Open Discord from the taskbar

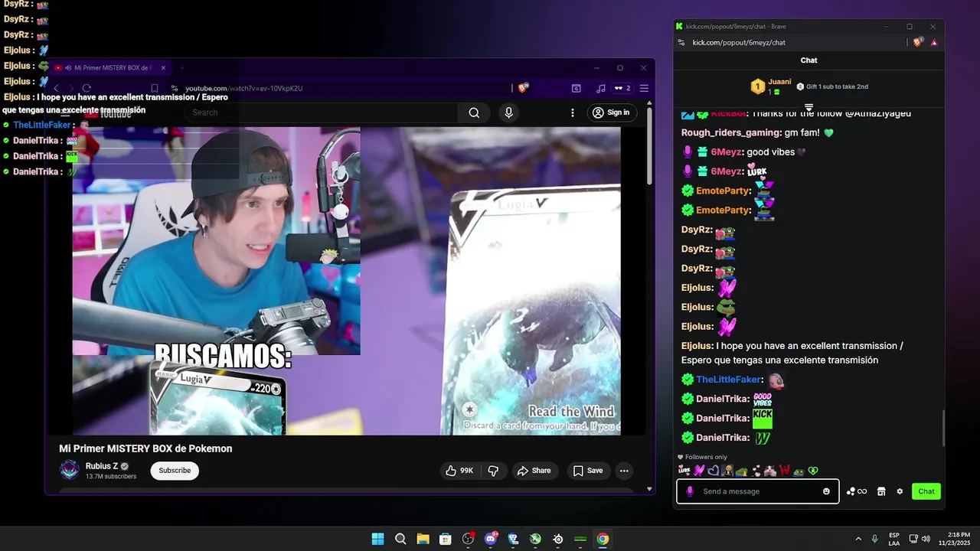pyautogui.click(x=491, y=539)
